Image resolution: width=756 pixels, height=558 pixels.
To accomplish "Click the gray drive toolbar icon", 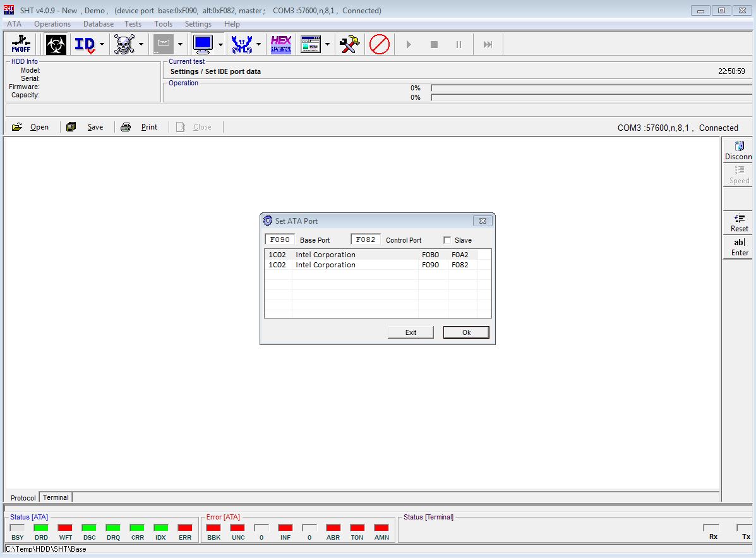I will (164, 44).
